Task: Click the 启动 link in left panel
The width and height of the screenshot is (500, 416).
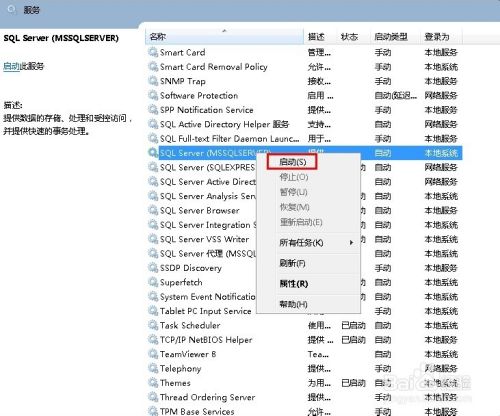Action: point(12,66)
